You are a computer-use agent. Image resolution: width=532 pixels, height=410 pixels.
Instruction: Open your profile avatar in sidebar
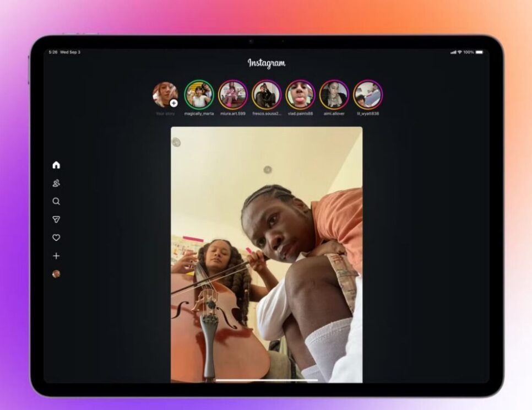click(x=56, y=274)
